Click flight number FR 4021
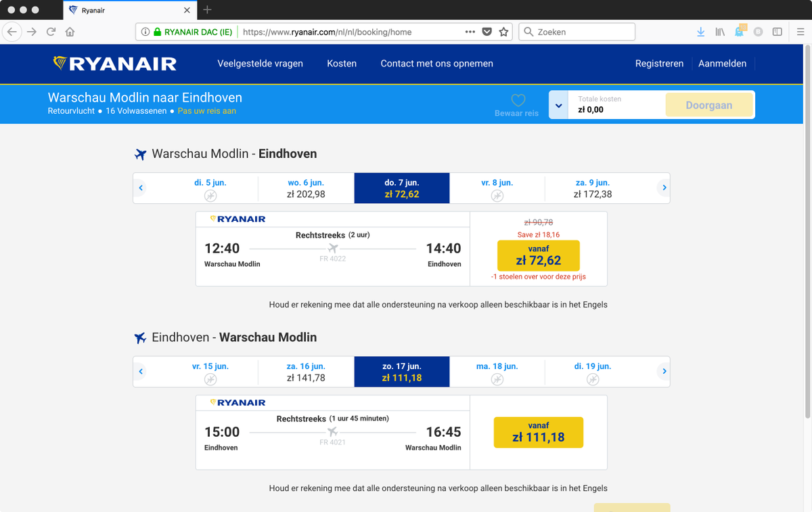Screen dimensions: 812x512 tap(333, 442)
